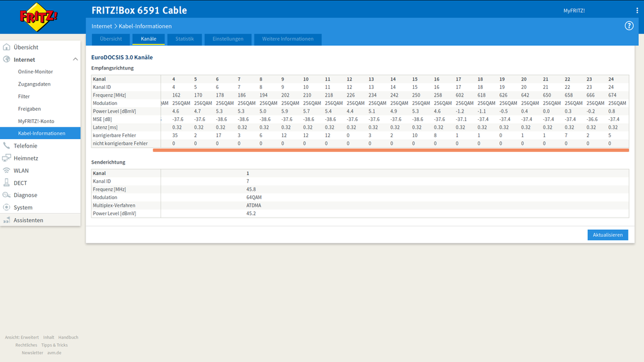
Task: Open MyFRITZ! link in header
Action: (x=574, y=11)
